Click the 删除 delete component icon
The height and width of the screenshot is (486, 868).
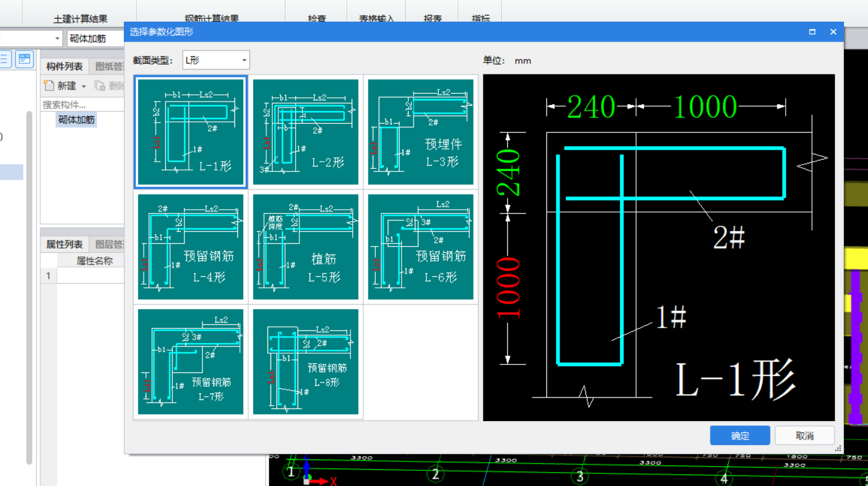point(100,86)
